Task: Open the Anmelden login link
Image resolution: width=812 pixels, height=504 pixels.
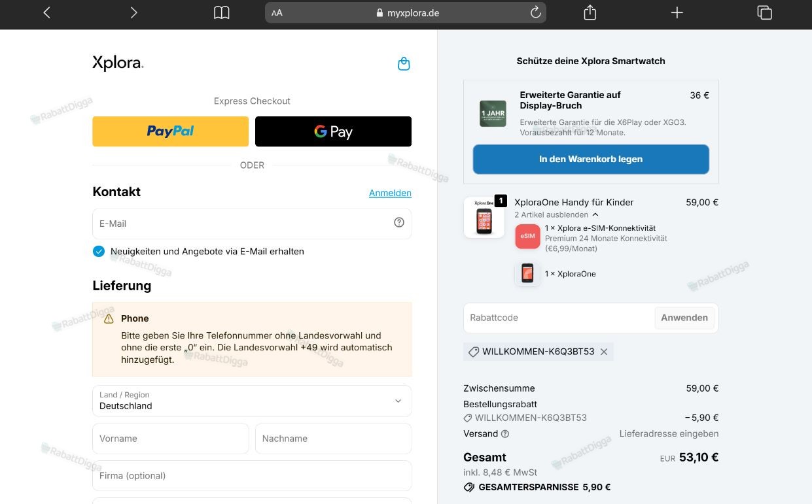Action: pyautogui.click(x=390, y=193)
